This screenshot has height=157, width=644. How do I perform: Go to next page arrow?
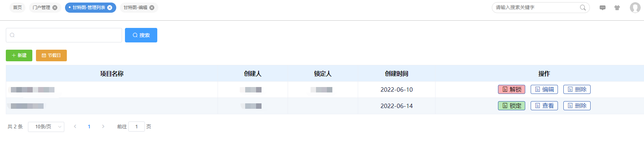pos(103,127)
